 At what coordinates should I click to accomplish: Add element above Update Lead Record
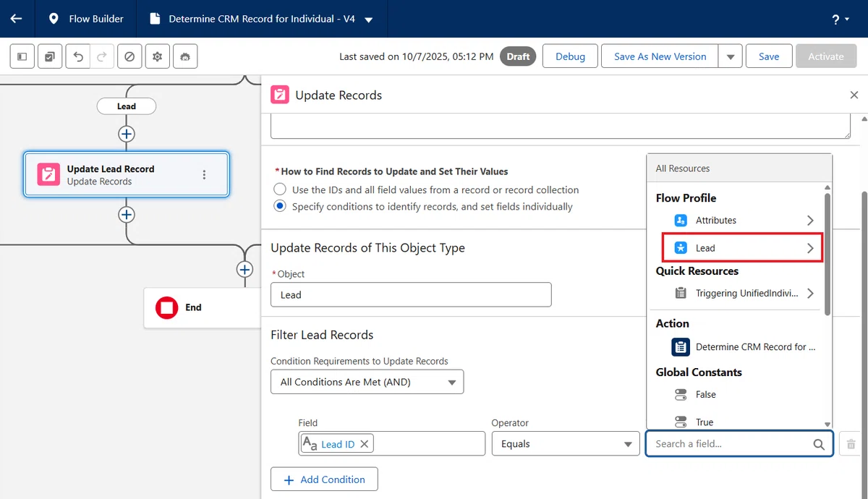point(127,134)
